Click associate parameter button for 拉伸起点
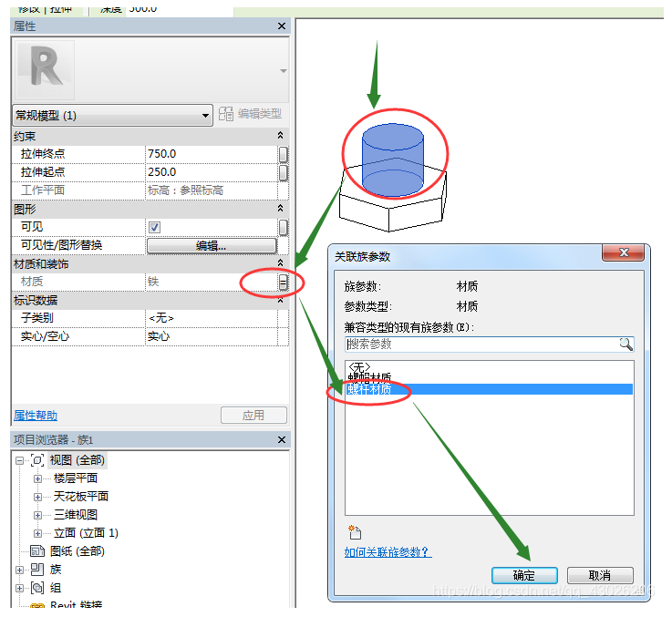This screenshot has height=617, width=672. coord(284,172)
